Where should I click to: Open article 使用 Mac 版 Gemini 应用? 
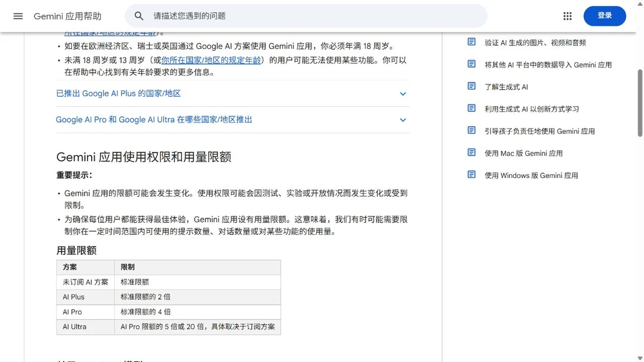point(523,153)
